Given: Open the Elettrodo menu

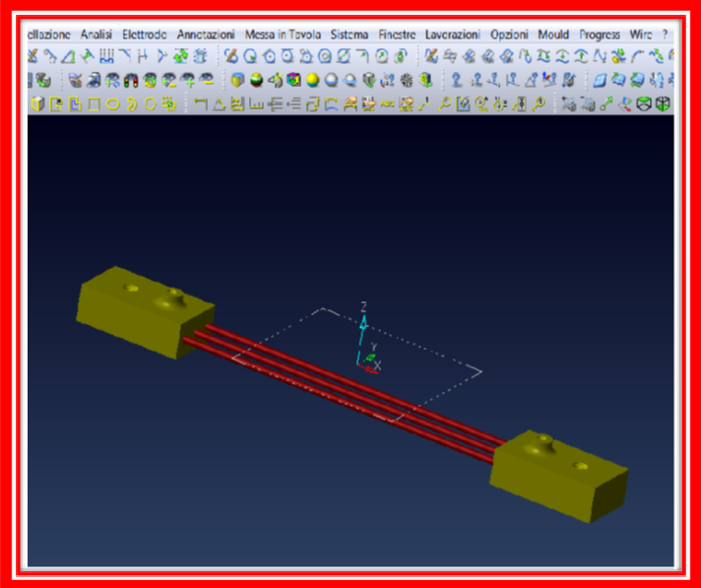Looking at the screenshot, I should point(144,33).
